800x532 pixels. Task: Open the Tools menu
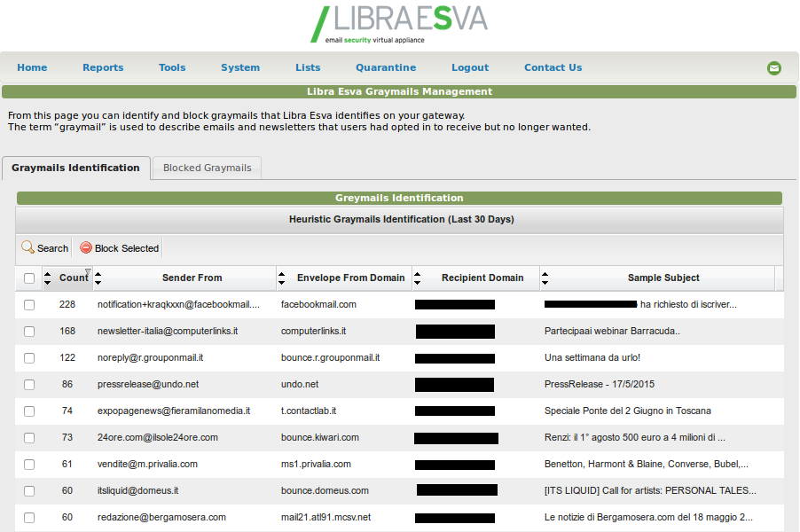[172, 67]
